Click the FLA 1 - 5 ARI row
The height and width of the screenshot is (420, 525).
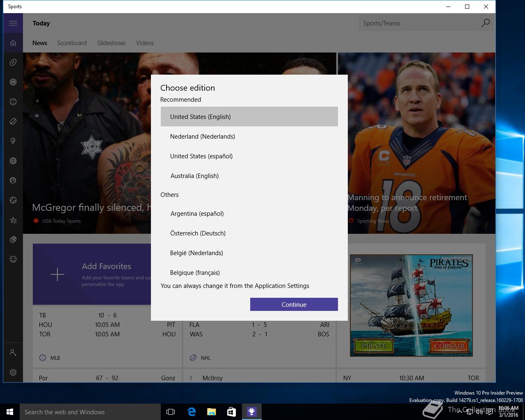click(259, 324)
